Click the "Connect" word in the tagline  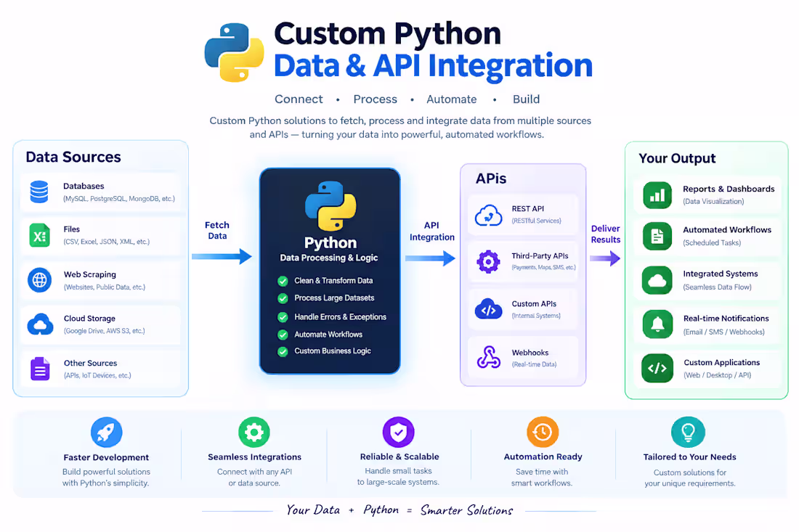click(299, 99)
